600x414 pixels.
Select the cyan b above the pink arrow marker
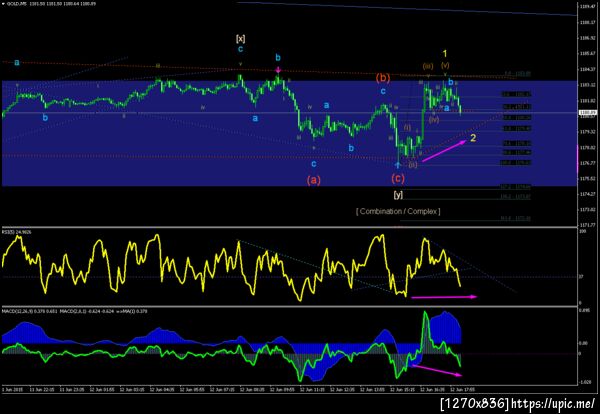point(278,58)
